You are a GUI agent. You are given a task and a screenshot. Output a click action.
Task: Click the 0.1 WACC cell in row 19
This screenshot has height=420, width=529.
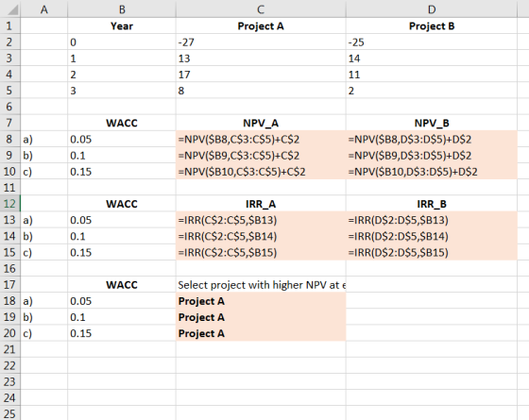pyautogui.click(x=122, y=317)
